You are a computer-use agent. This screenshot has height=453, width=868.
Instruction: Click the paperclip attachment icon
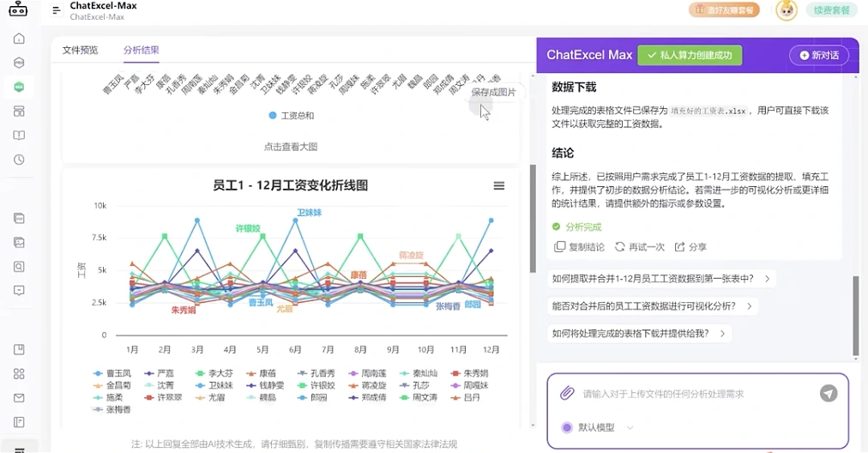coord(567,393)
